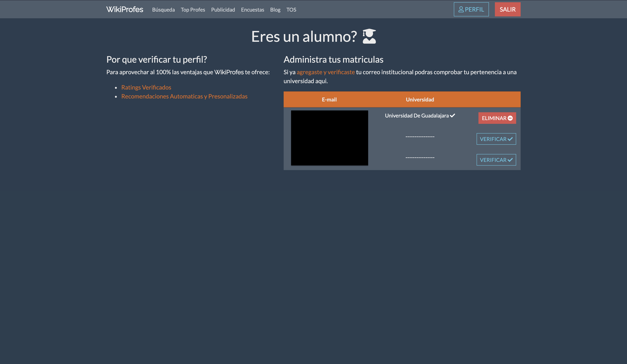This screenshot has height=364, width=627.
Task: Click the 'Por que verificar tu perfil?' heading
Action: tap(157, 59)
